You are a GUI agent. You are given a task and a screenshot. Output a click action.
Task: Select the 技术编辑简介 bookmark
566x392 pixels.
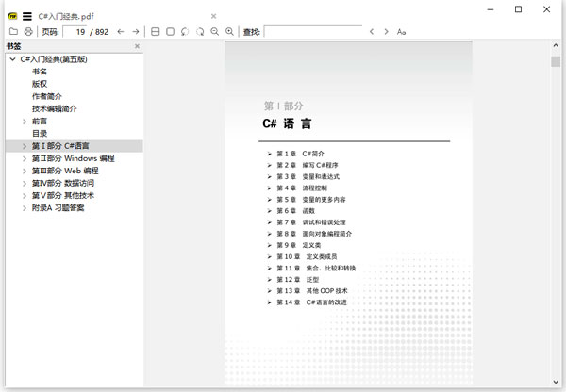click(x=55, y=109)
